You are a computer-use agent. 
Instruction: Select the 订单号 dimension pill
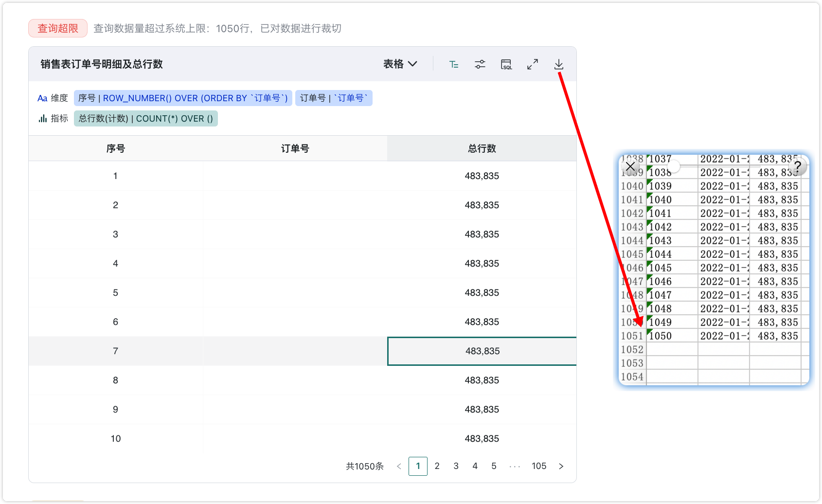(x=334, y=98)
